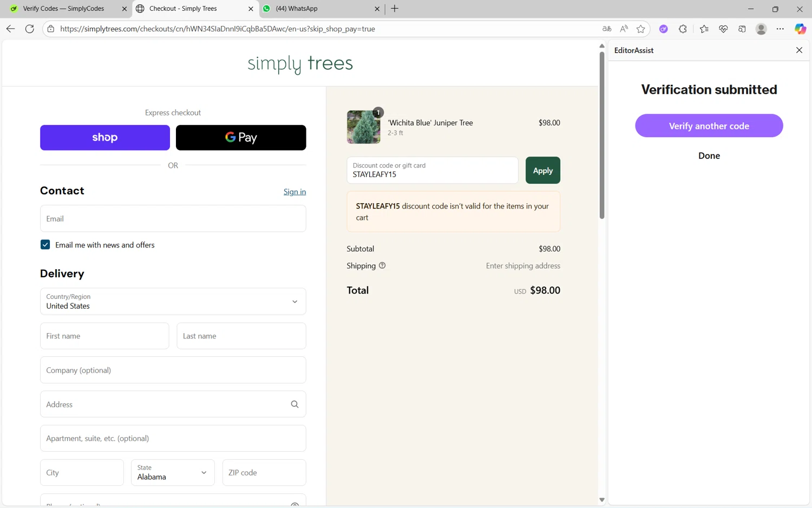
Task: Focus the First name field
Action: coord(104,336)
